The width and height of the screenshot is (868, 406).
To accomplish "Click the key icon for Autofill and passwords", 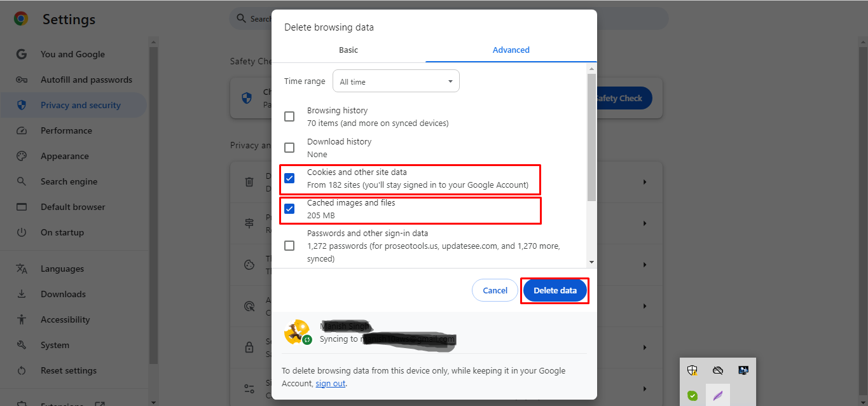I will point(22,80).
